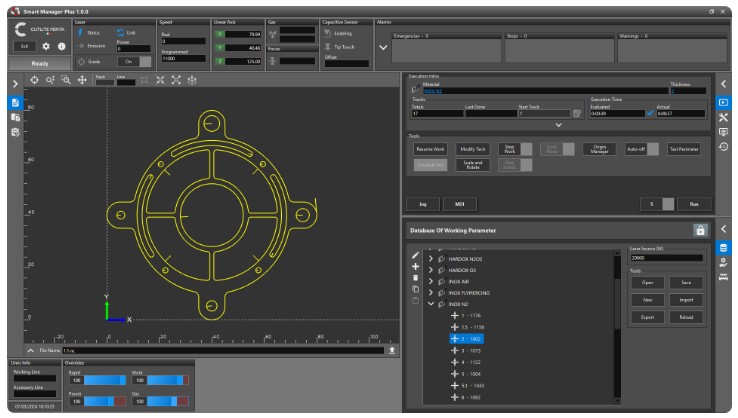Click the zoom-in magnifier tool in viewer toolbar
Viewport: 738px width, 418px height.
(50, 80)
